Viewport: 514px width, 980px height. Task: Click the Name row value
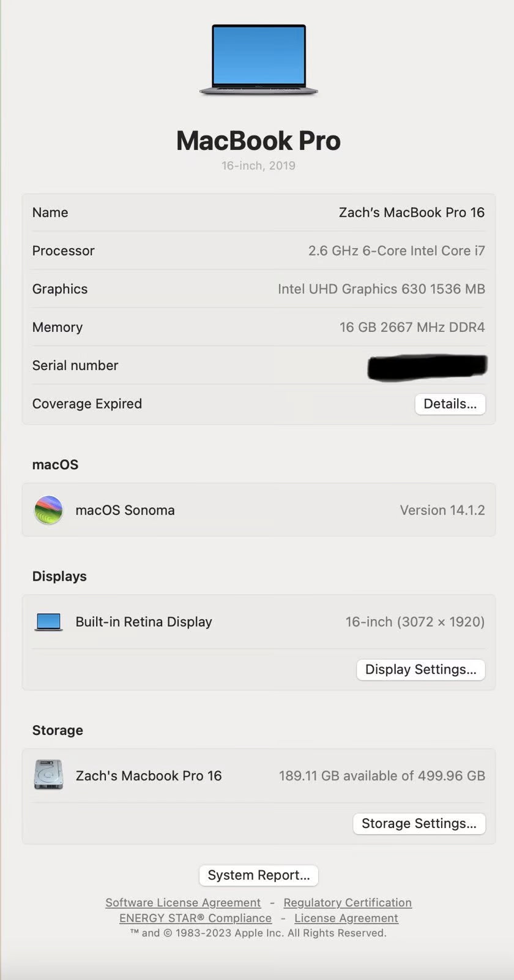412,212
